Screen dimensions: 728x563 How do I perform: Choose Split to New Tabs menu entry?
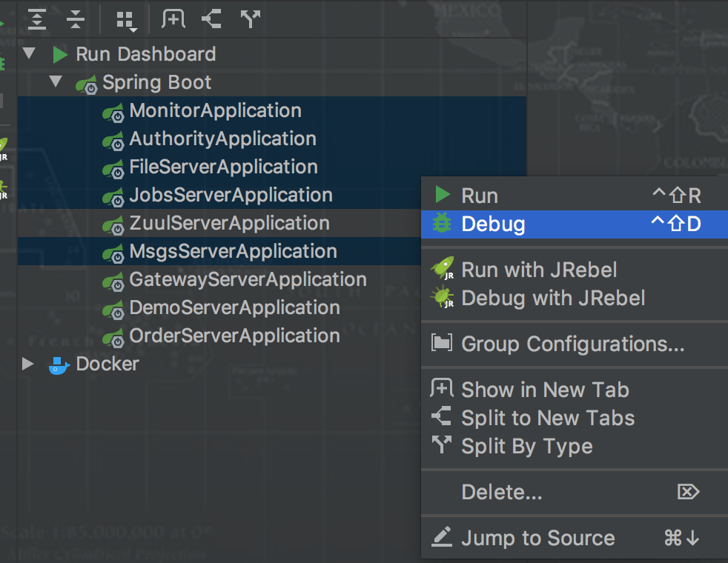tap(575, 418)
